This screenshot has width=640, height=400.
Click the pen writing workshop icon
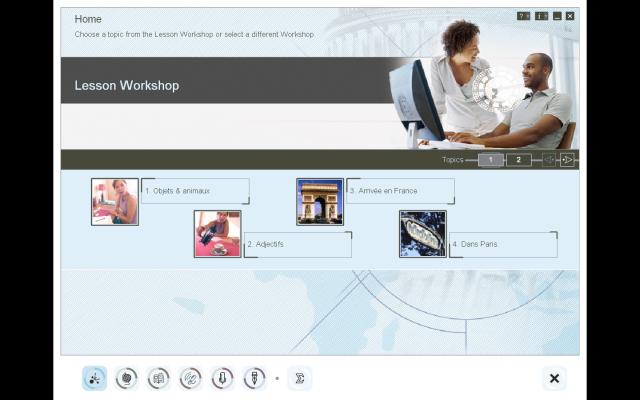[254, 378]
